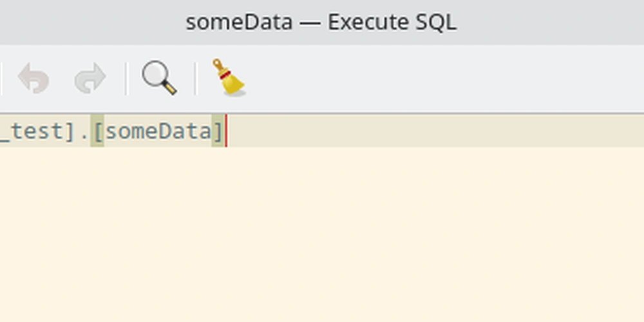The width and height of the screenshot is (644, 322).
Task: Click the words Execute SQL in the window title
Action: coord(392,23)
